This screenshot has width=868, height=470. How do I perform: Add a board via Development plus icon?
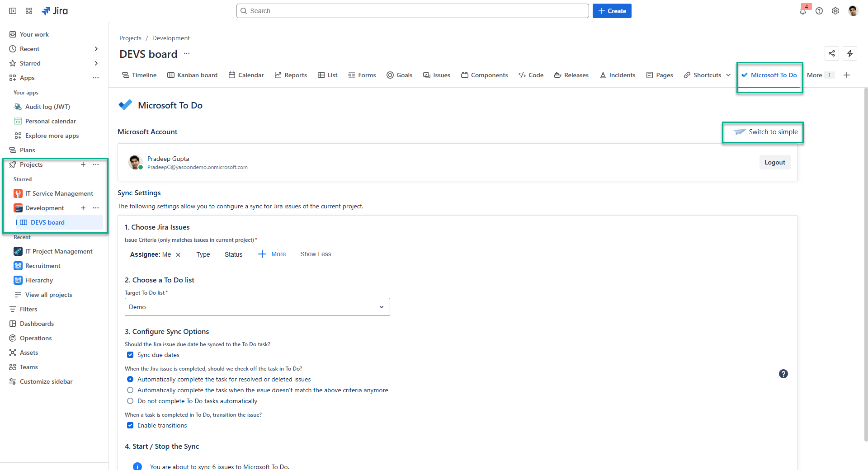tap(83, 208)
